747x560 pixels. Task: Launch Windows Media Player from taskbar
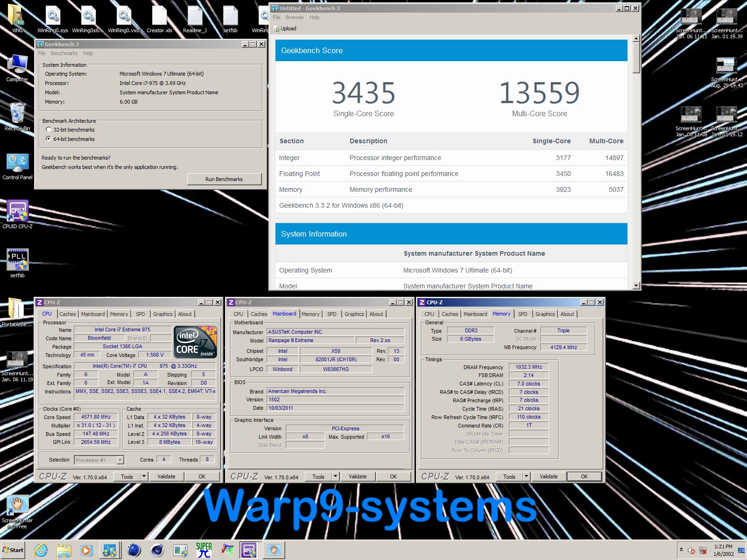click(87, 550)
